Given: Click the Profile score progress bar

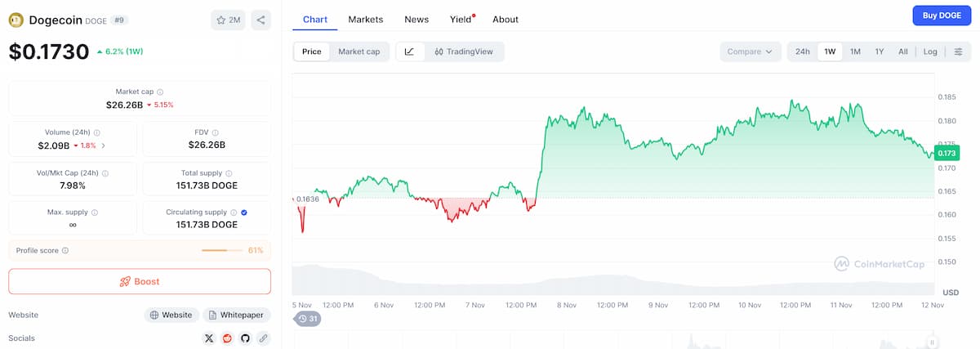Looking at the screenshot, I should point(222,251).
